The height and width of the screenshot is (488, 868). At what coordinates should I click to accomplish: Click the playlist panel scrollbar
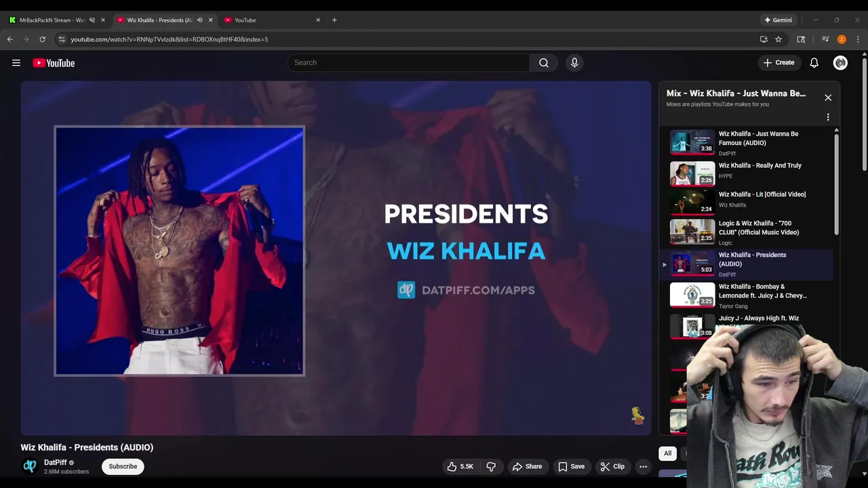tap(836, 183)
